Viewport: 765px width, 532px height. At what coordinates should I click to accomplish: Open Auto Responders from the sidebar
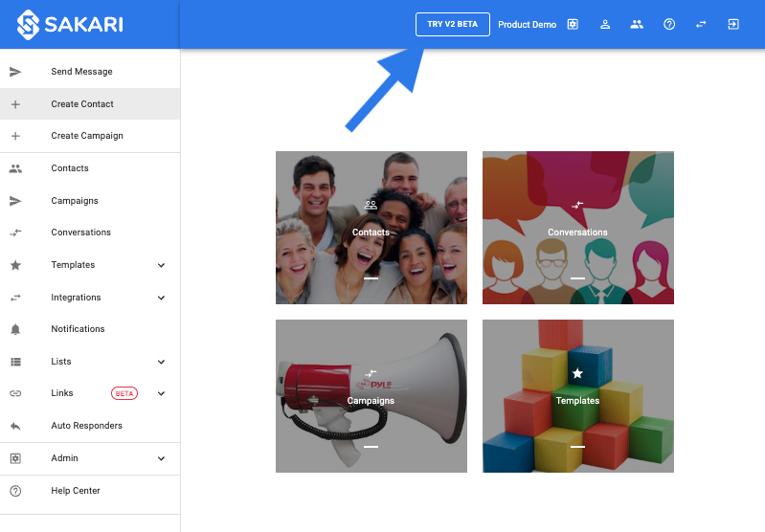pos(90,426)
